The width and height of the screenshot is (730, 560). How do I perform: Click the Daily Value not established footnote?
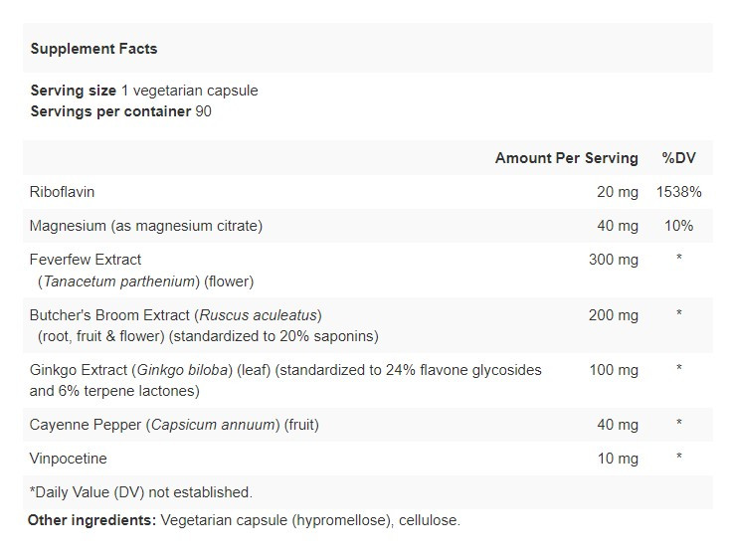(x=141, y=492)
